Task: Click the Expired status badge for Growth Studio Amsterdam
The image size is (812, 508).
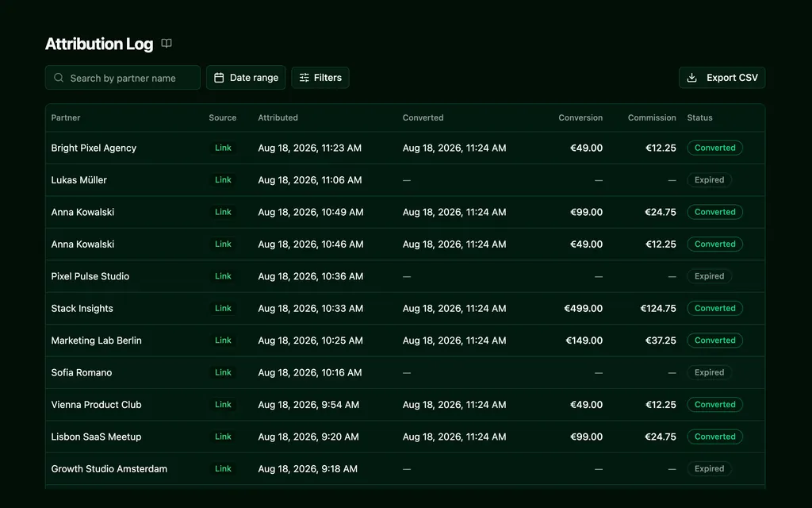Action: click(710, 468)
